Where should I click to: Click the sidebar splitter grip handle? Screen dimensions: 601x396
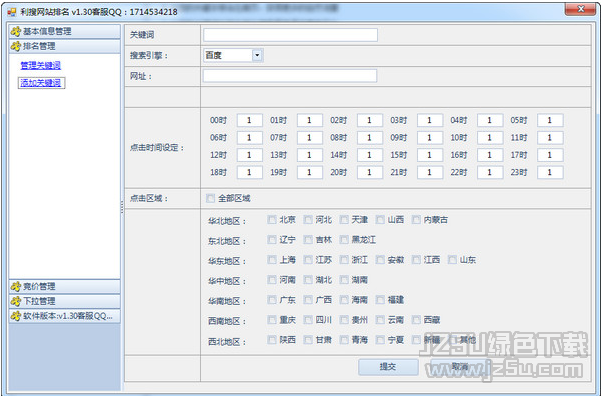pyautogui.click(x=122, y=207)
